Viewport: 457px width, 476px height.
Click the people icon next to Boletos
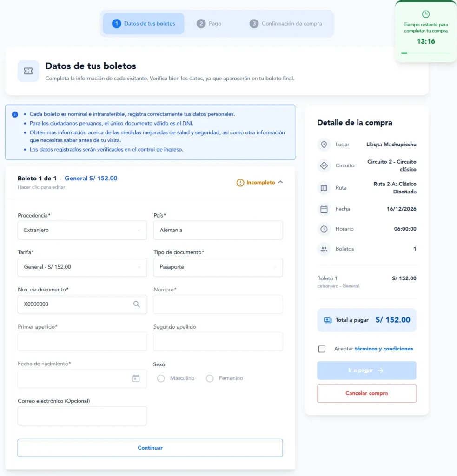(x=324, y=249)
